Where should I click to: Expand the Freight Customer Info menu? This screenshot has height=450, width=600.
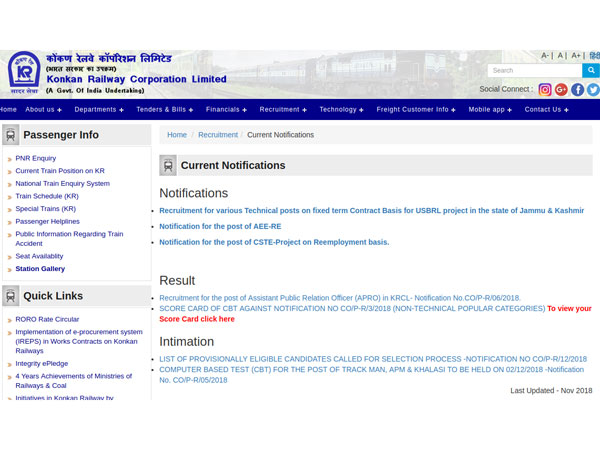click(x=416, y=109)
